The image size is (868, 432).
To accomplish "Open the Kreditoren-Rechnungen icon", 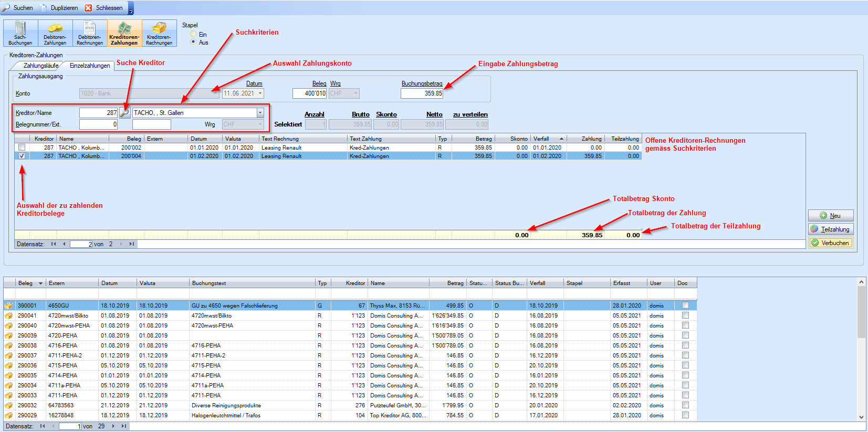I will pyautogui.click(x=159, y=33).
